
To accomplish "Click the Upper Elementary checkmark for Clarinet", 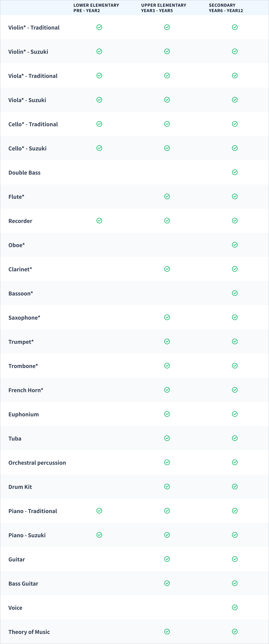I will [x=167, y=269].
